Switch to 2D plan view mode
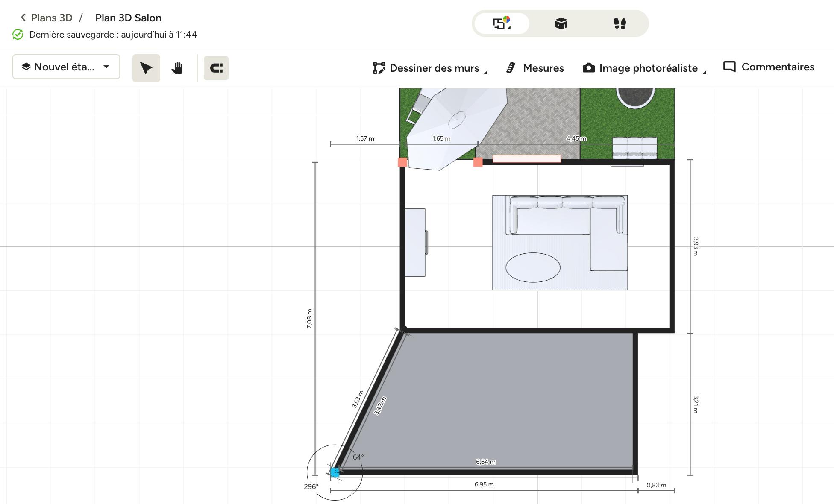This screenshot has height=504, width=834. (502, 23)
